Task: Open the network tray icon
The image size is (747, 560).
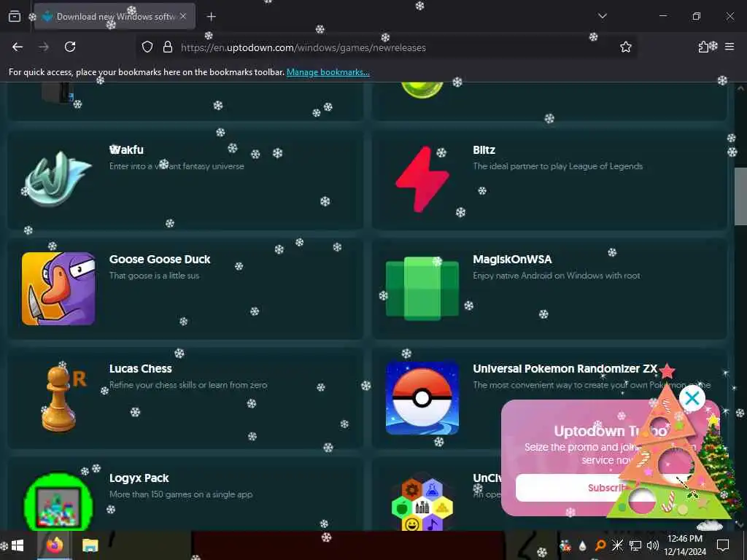Action: point(635,545)
